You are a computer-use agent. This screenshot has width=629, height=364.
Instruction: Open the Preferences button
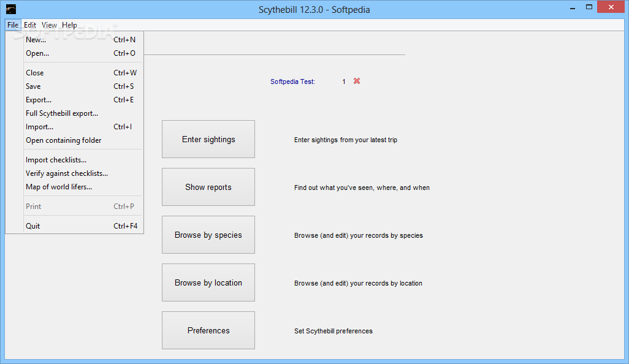pos(208,330)
